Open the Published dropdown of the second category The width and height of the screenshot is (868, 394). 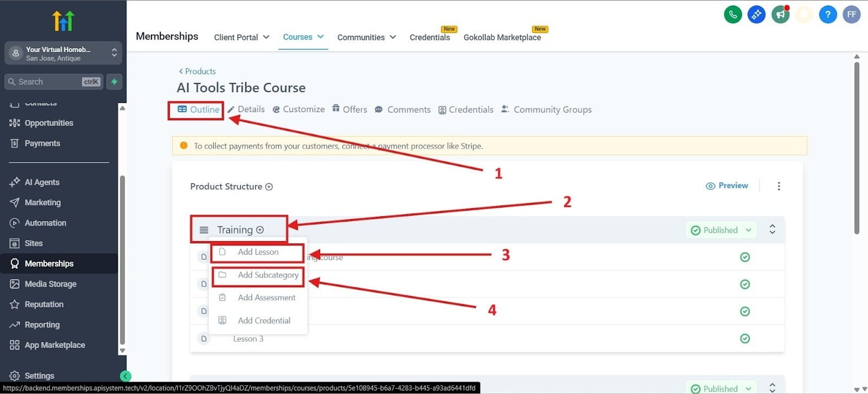721,388
